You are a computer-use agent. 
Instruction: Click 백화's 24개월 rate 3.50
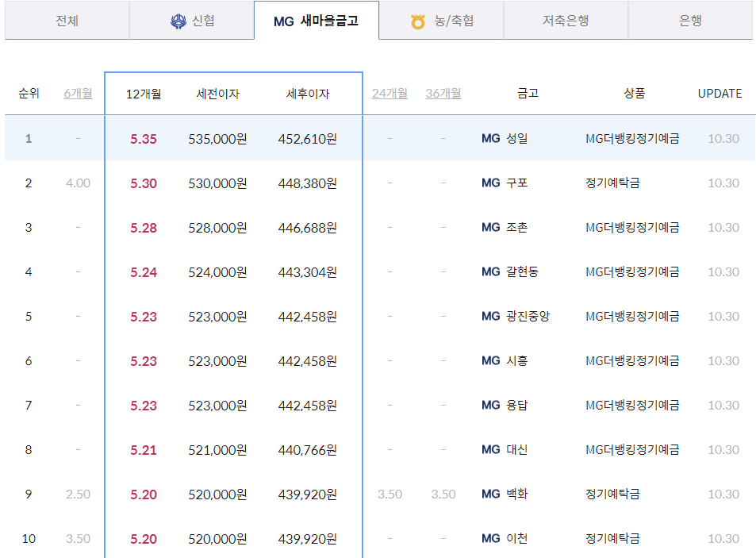[x=390, y=495]
